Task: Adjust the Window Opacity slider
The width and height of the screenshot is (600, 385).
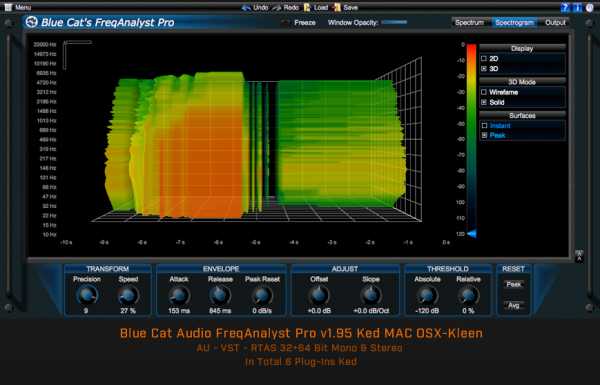Action: (x=395, y=22)
